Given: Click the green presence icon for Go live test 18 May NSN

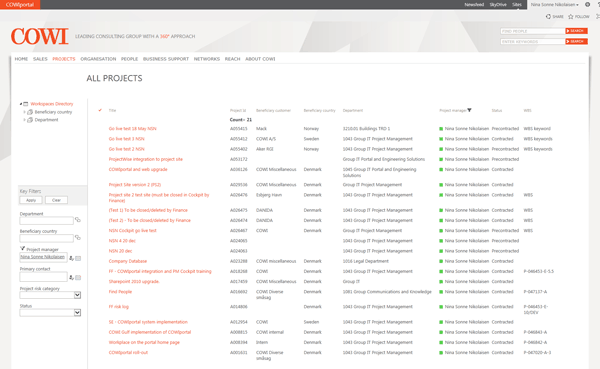Looking at the screenshot, I should (x=441, y=129).
